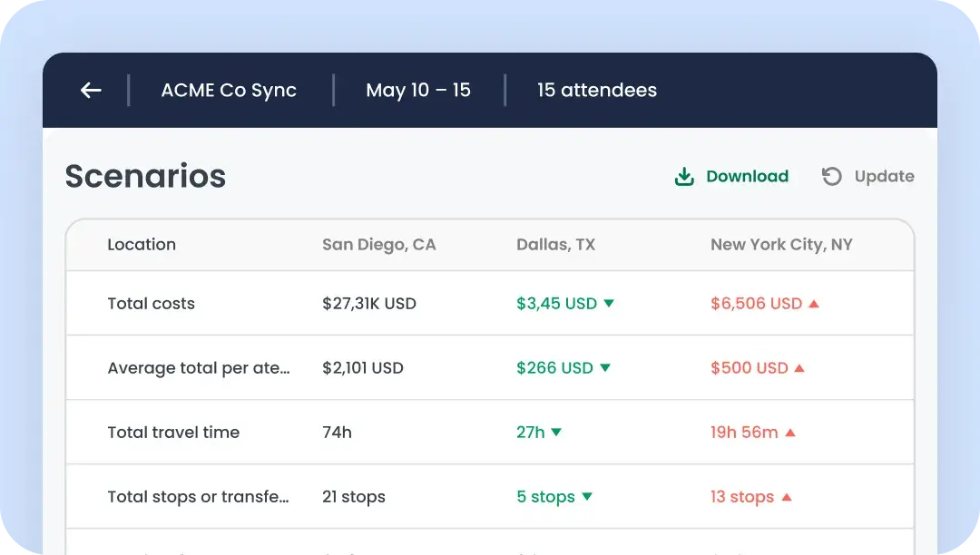Screen dimensions: 980x555
Task: Click the truncated Total stops or transfers label
Action: [x=198, y=497]
